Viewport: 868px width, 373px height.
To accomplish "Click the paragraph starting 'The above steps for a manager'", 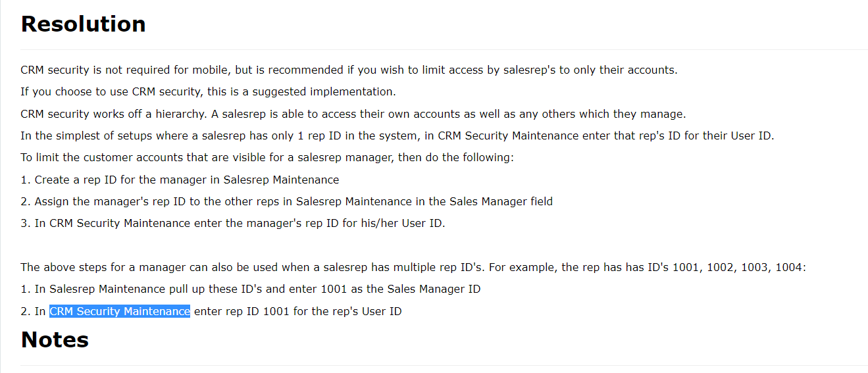I will (x=413, y=267).
